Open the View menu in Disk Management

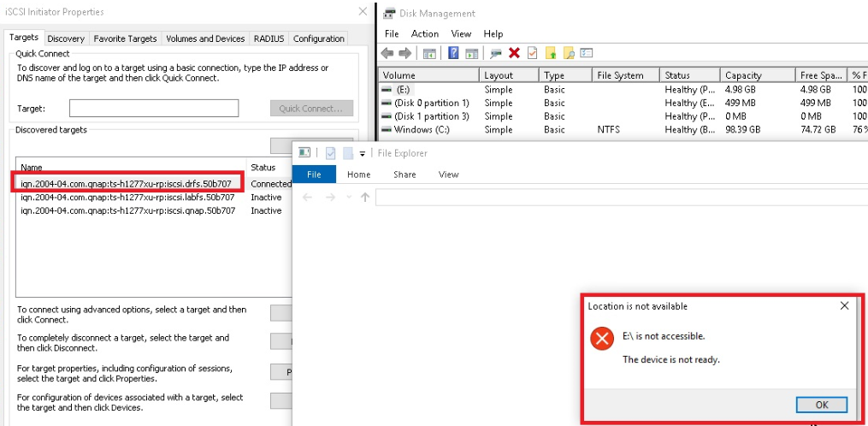point(461,33)
